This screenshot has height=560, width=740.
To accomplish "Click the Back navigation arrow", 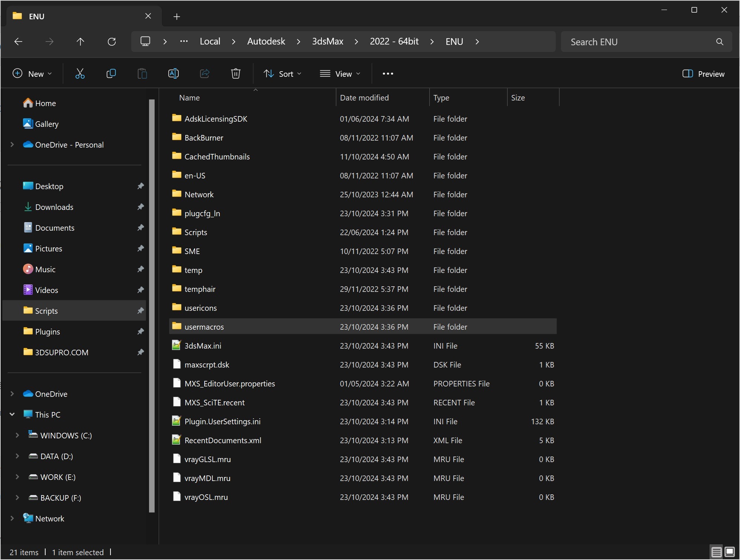I will tap(18, 42).
